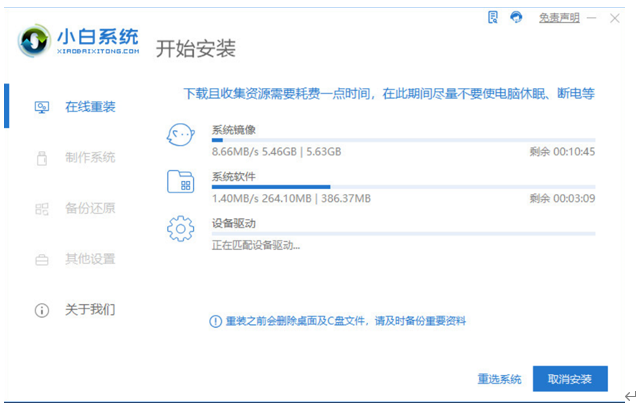Click the 关于我们 info circle icon
This screenshot has height=406, width=639.
(42, 310)
